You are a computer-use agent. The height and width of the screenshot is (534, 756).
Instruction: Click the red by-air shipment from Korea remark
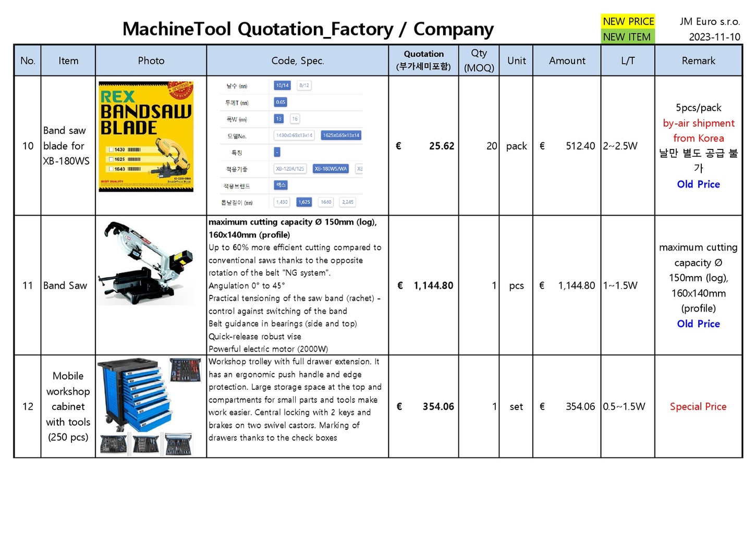pyautogui.click(x=698, y=131)
